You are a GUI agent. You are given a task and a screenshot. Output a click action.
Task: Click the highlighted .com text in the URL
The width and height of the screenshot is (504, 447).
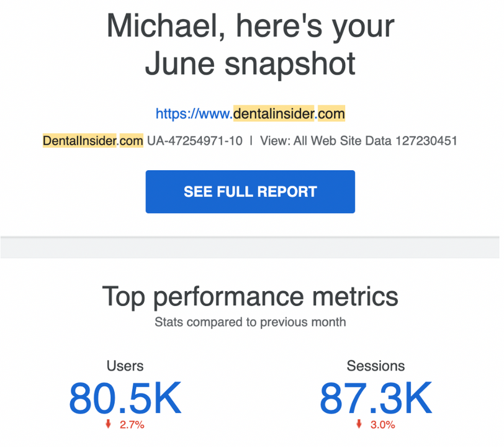click(331, 114)
